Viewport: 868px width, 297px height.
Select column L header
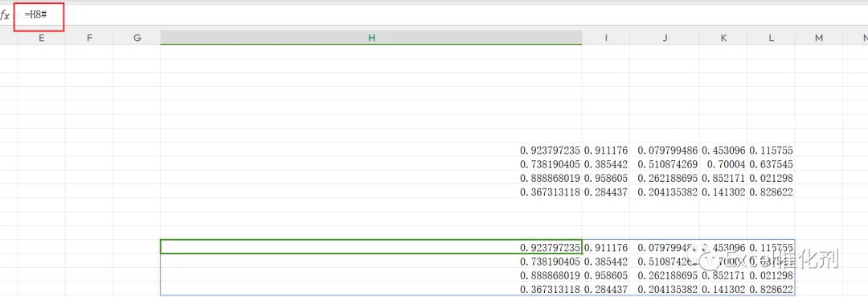[x=771, y=38]
